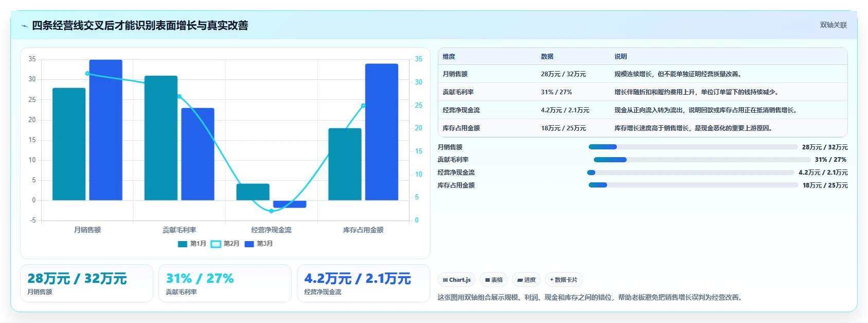The width and height of the screenshot is (868, 323).
Task: Click the 进度 tag
Action: (526, 280)
